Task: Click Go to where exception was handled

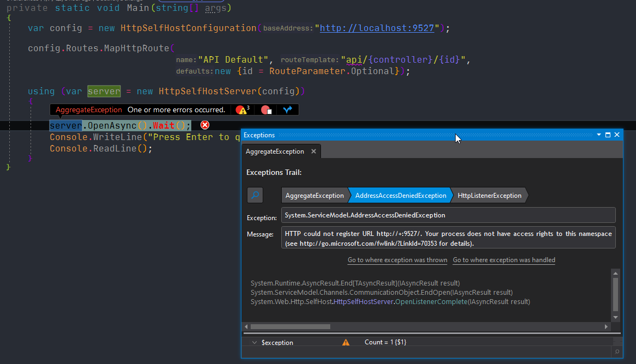Action: [504, 260]
